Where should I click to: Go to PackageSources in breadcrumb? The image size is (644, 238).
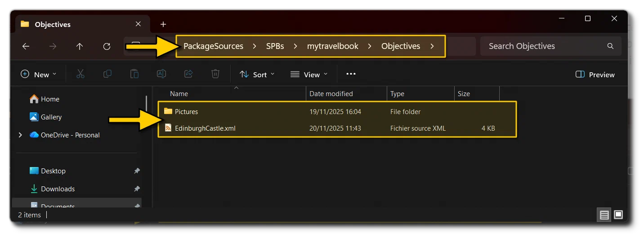(213, 46)
